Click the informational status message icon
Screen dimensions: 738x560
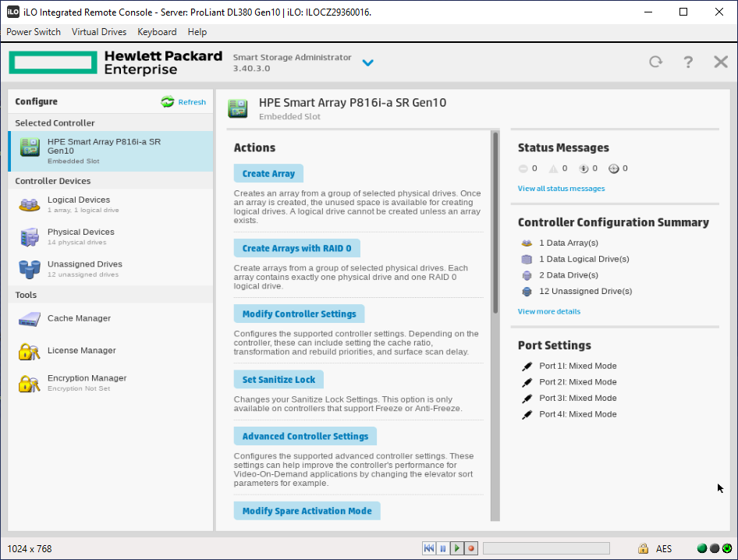coord(584,168)
